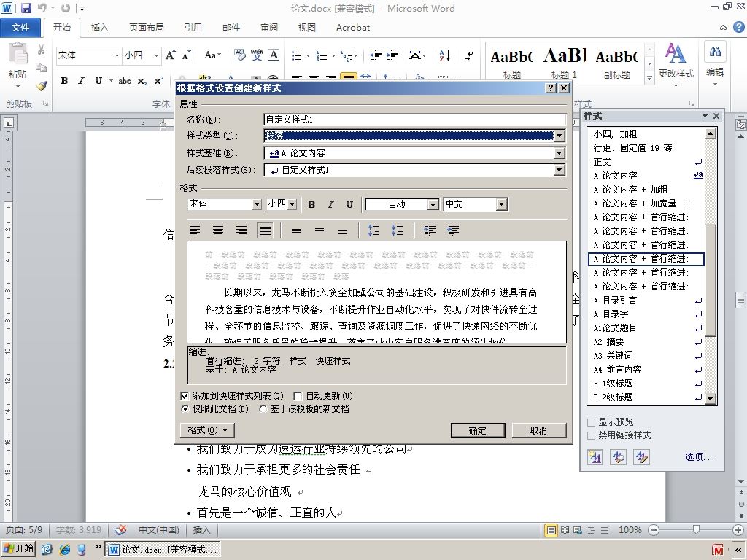Open ribbon font name dropdown
747x560 pixels.
coord(117,55)
